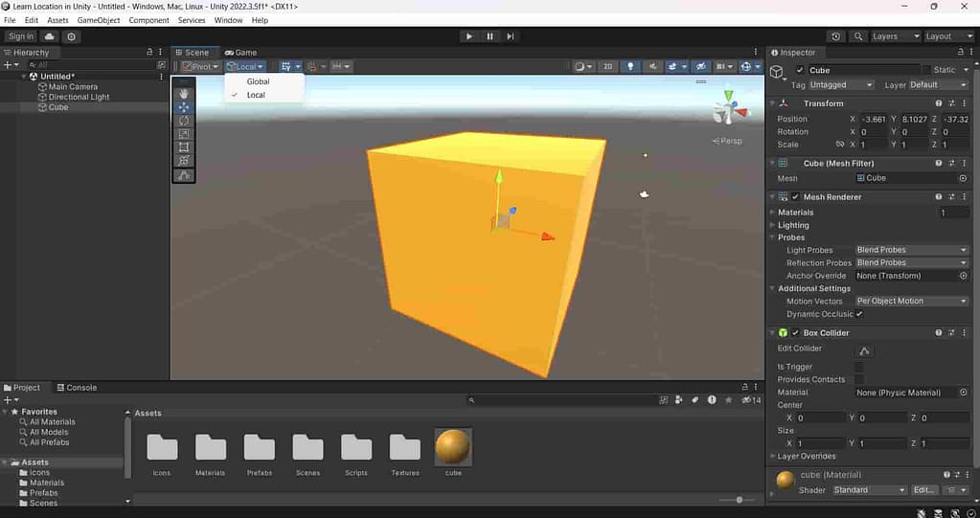980x518 pixels.
Task: Open the Undo History icon
Action: [835, 36]
